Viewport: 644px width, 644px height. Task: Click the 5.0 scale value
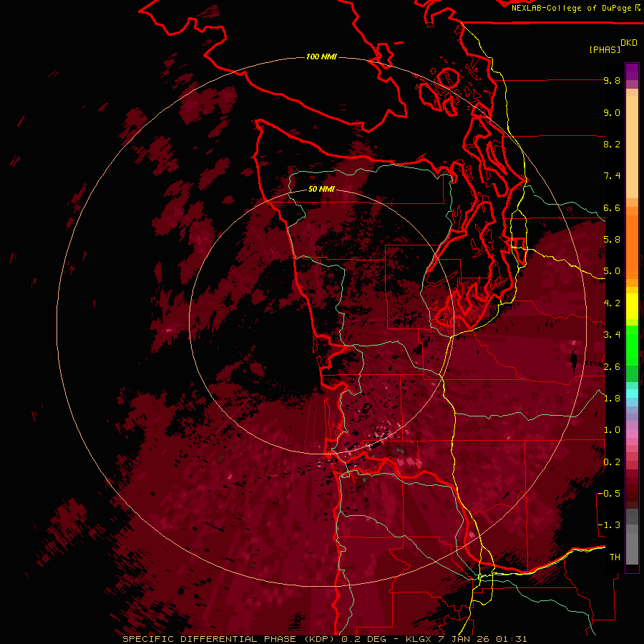[612, 271]
